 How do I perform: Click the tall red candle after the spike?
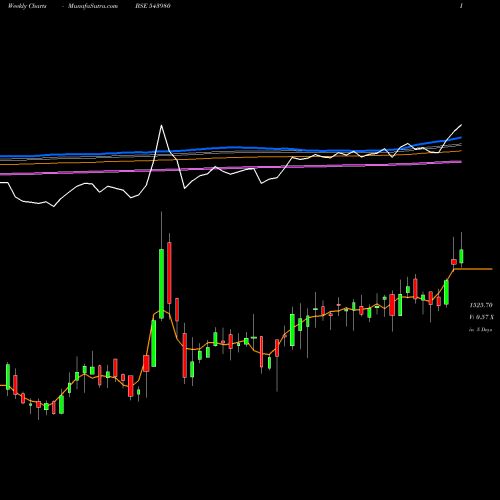coord(169,273)
